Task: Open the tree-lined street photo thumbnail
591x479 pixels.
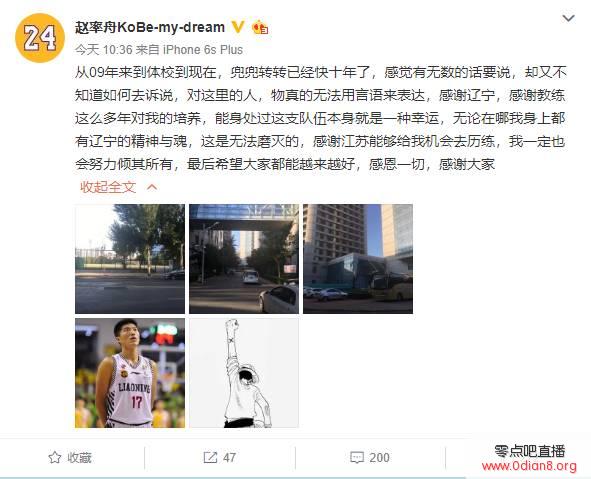Action: [130, 259]
